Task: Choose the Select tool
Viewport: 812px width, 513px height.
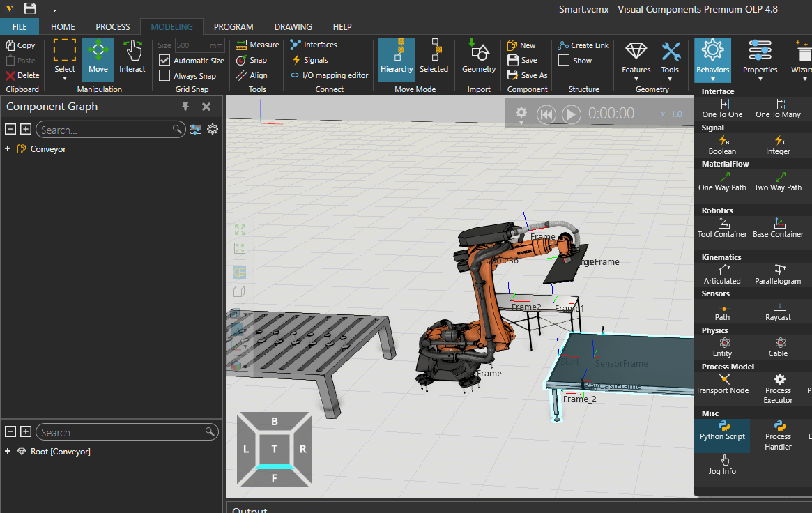Action: 65,59
